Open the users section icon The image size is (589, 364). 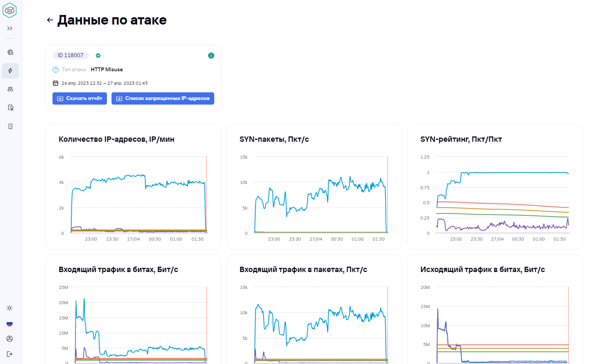[10, 89]
